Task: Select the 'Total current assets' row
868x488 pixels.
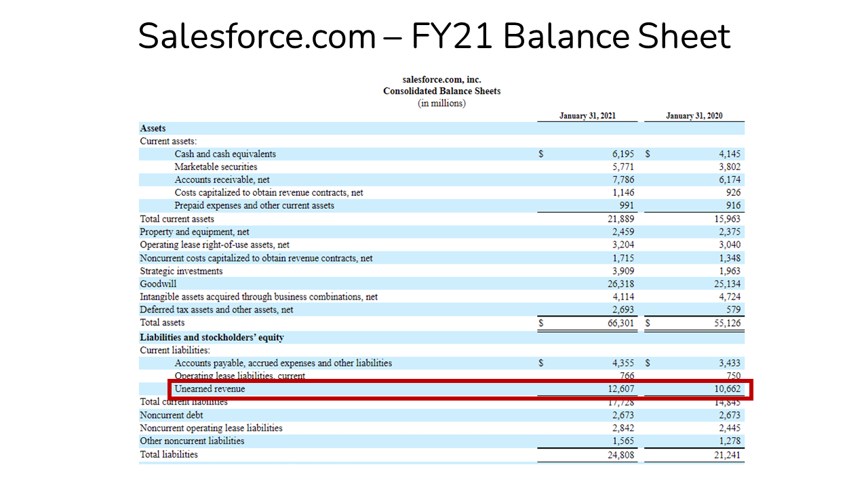Action: point(176,219)
